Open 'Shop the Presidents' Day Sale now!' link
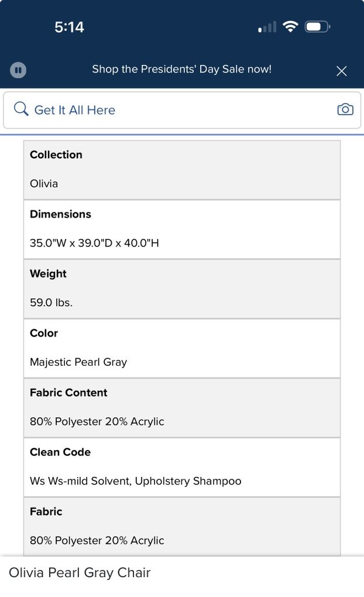This screenshot has width=364, height=597. pyautogui.click(x=181, y=69)
